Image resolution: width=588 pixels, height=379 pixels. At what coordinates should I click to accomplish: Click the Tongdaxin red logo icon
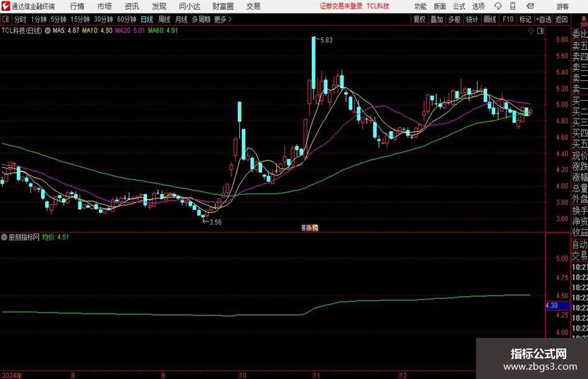click(6, 6)
